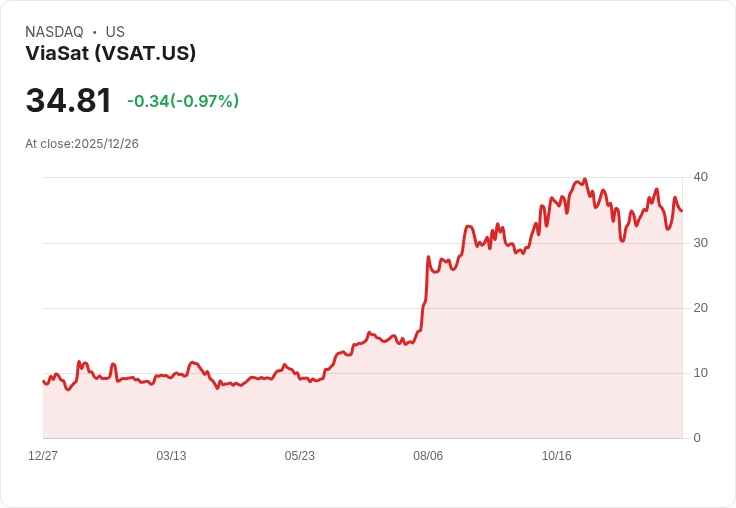This screenshot has width=736, height=508.
Task: Select the 12/27 date on x-axis
Action: tap(43, 456)
